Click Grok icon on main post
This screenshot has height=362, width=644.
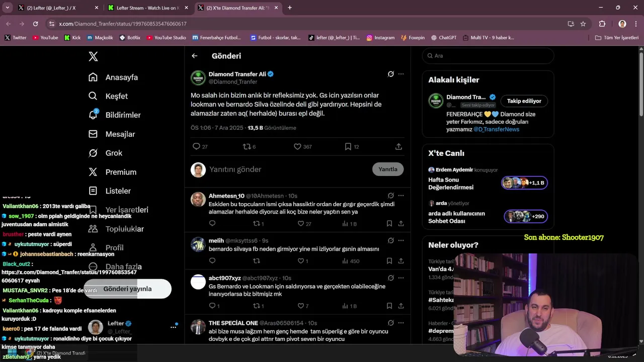pos(390,74)
